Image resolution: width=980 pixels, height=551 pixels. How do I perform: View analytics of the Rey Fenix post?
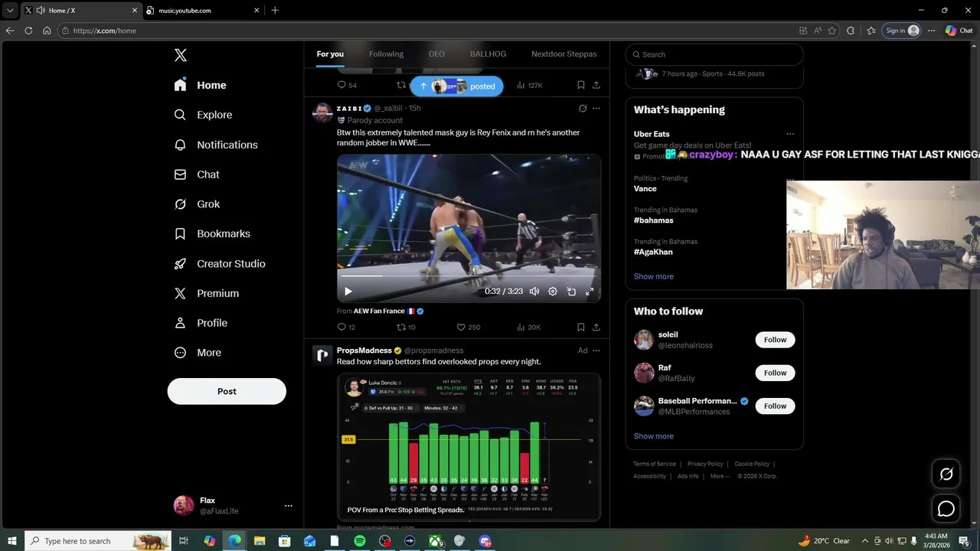coord(528,327)
